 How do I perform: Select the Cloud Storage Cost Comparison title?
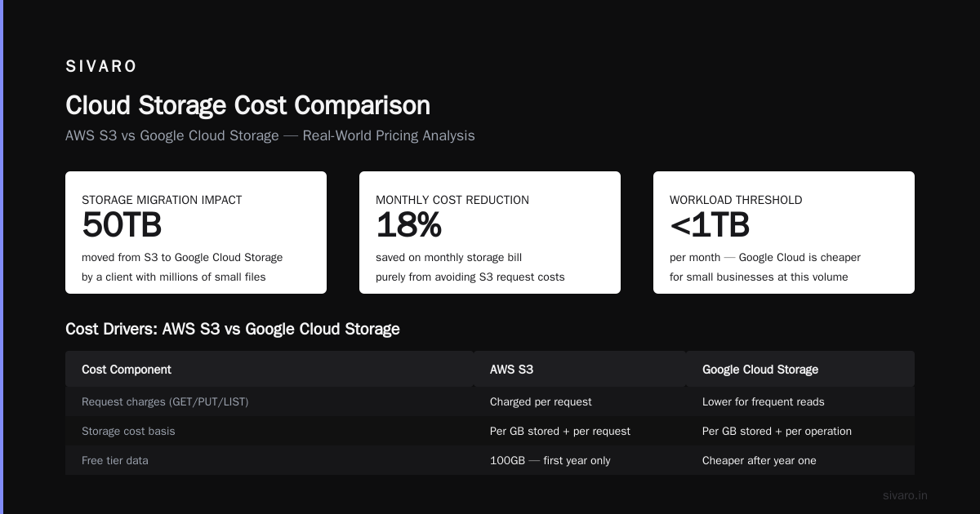coord(247,105)
